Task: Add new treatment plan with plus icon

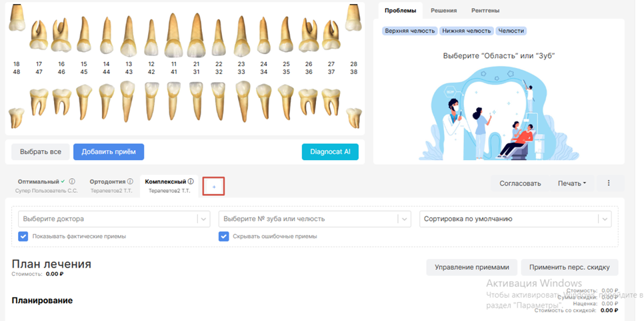Action: pyautogui.click(x=213, y=187)
